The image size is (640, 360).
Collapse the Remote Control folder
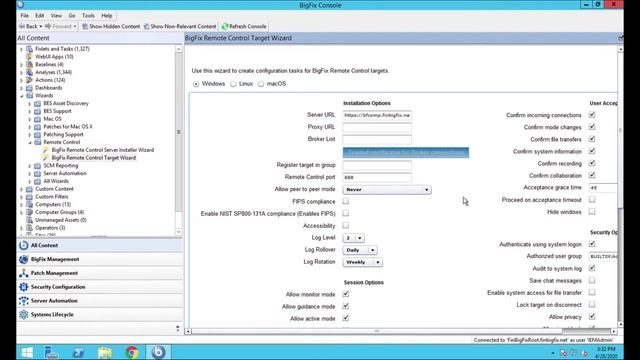coord(30,142)
